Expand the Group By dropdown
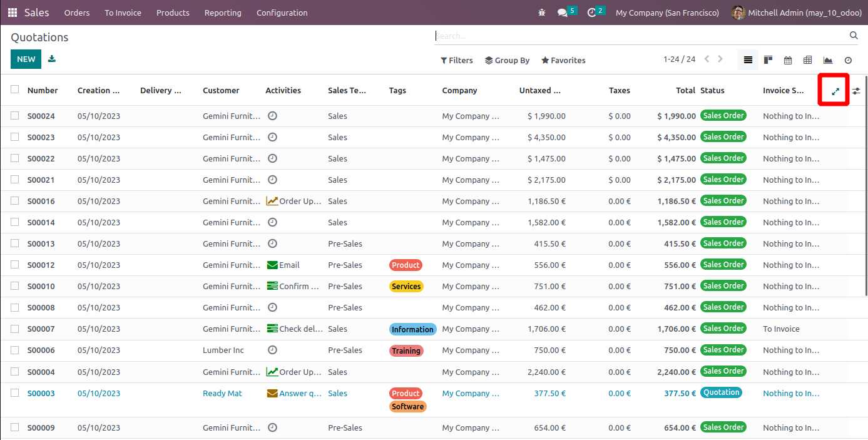868x440 pixels. (x=507, y=60)
